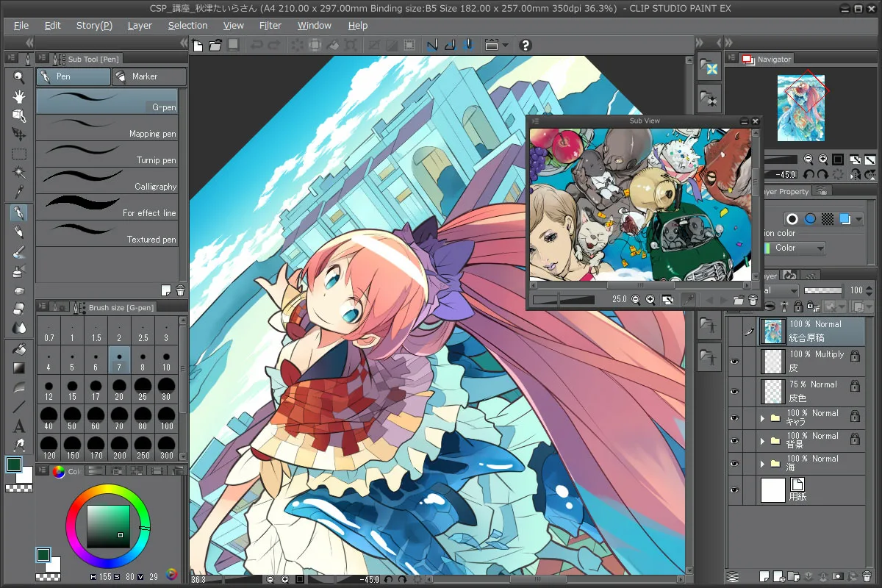The height and width of the screenshot is (588, 882).
Task: Click the color wheel saturation square
Action: pos(108,526)
